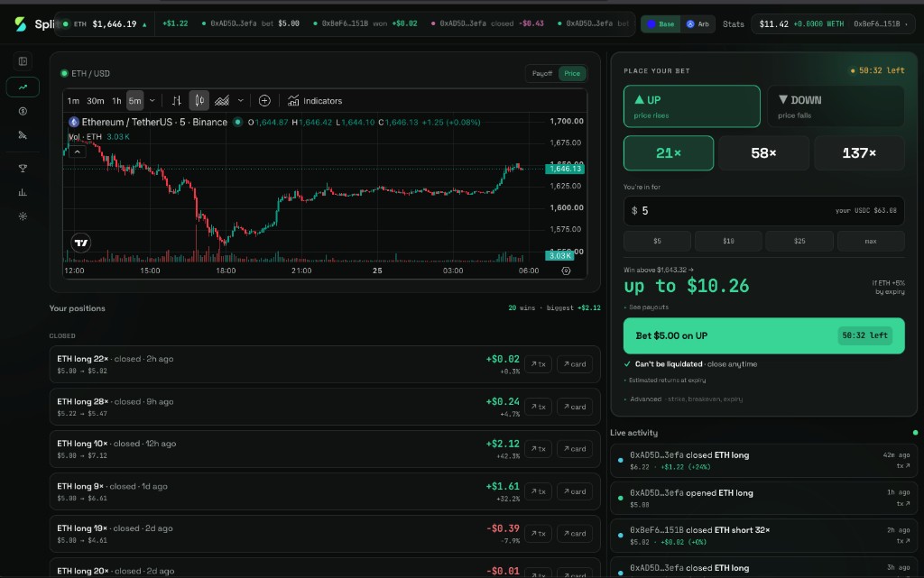Set bet amount to max

click(871, 241)
